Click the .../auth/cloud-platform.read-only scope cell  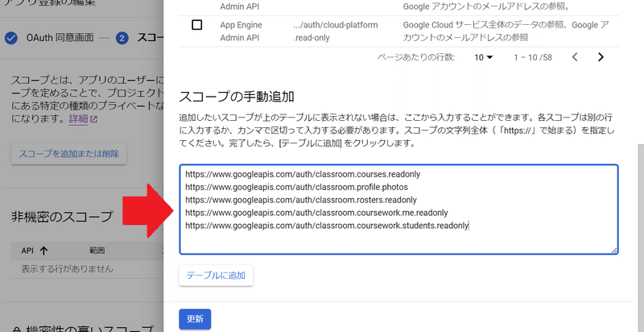[x=335, y=31]
